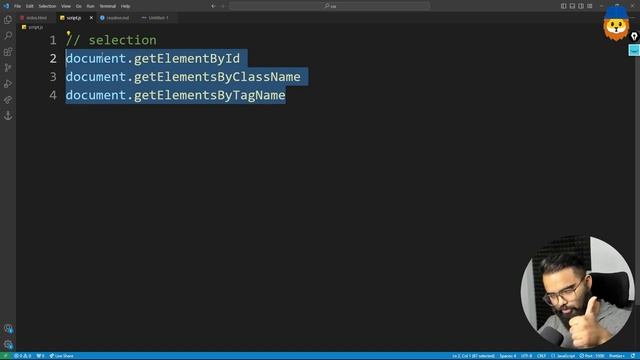Switch to the index.html tab
This screenshot has height=360, width=640.
point(36,18)
